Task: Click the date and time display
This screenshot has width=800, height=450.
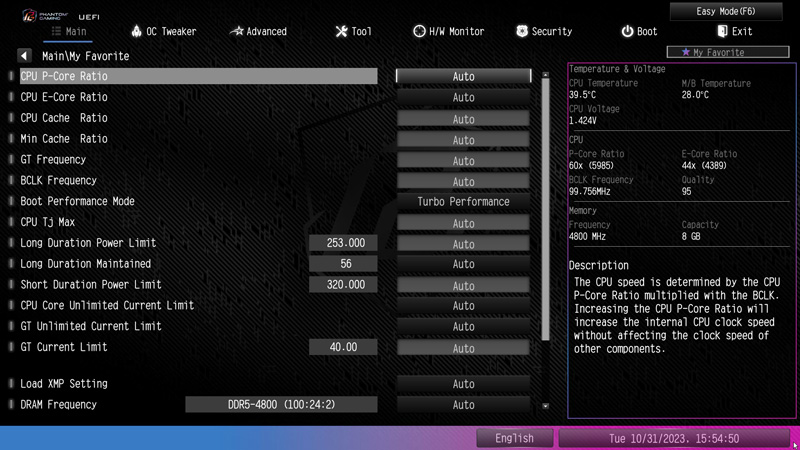Action: [674, 438]
